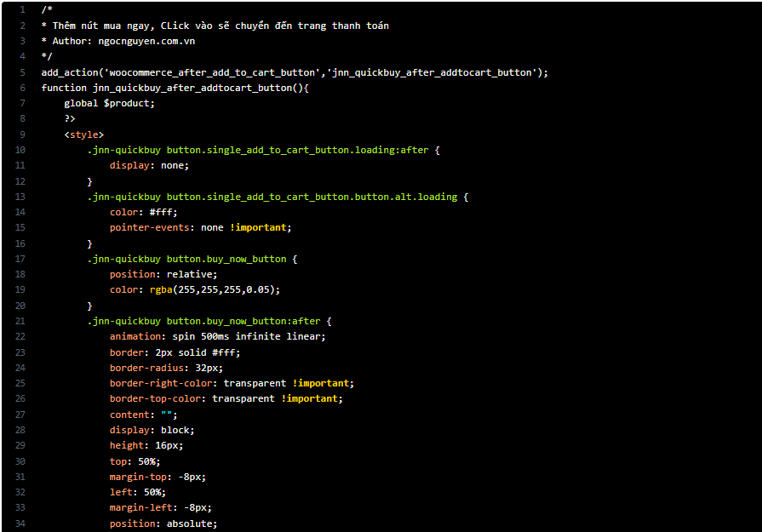The image size is (762, 532).
Task: Click 'content: "";' on line 27
Action: [x=143, y=415]
